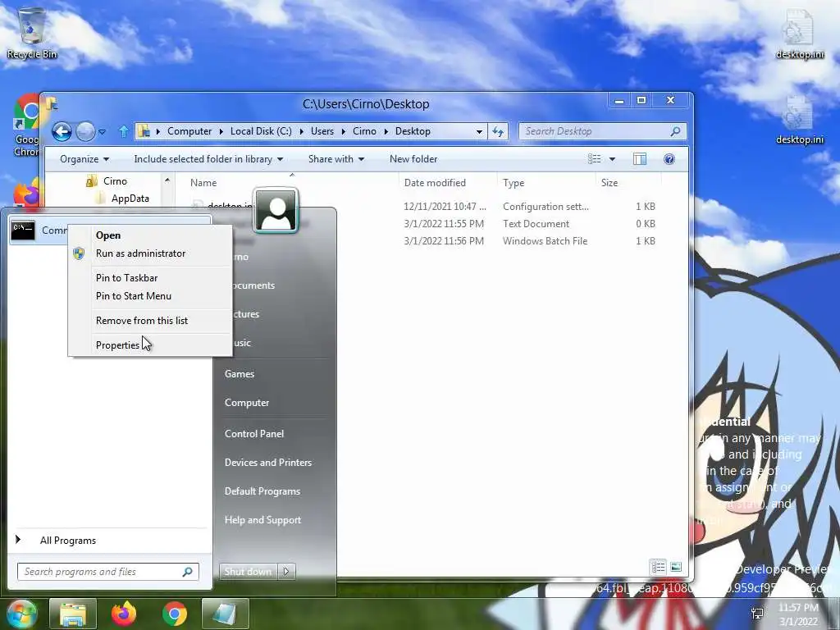This screenshot has width=840, height=630.
Task: Open File Explorer from taskbar
Action: 73,614
